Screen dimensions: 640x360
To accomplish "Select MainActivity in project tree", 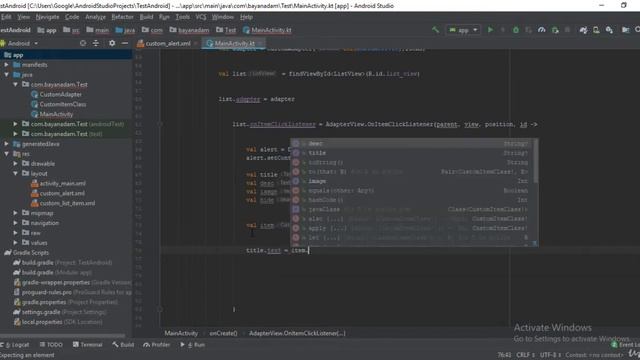I will pyautogui.click(x=52, y=114).
